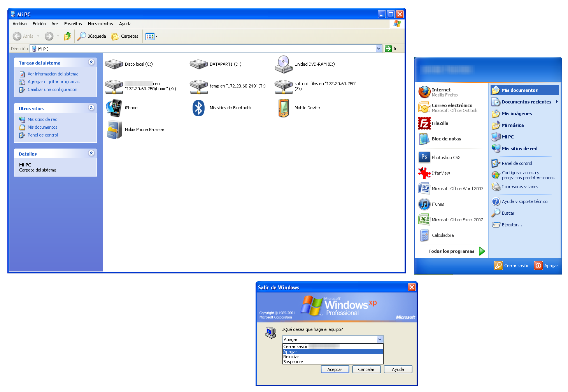
Task: Open the Ver menu
Action: coord(55,24)
